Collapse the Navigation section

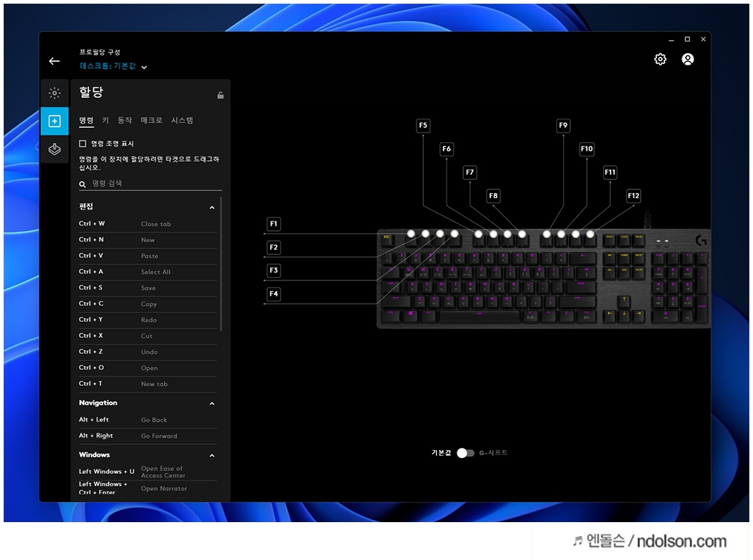coord(212,403)
